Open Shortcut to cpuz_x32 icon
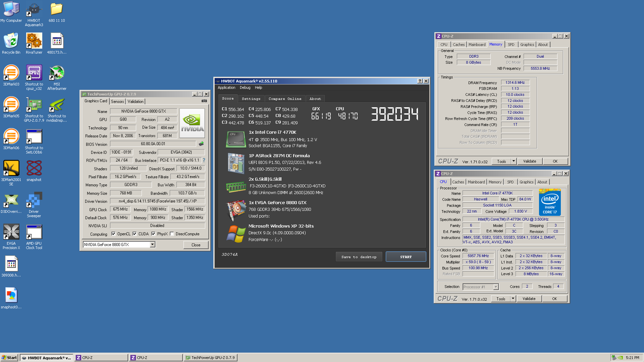Image resolution: width=644 pixels, height=362 pixels. (x=34, y=77)
